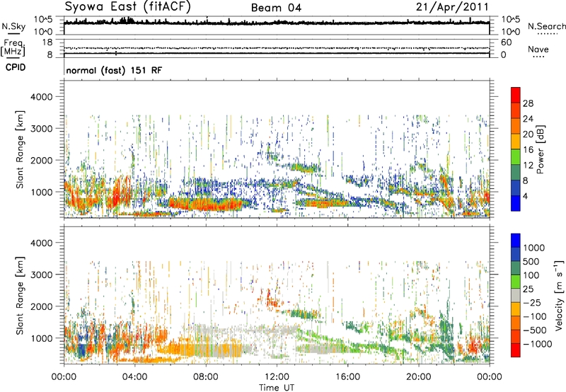Pick the bright blue lowest Power colorbar segment
Image resolution: width=566 pixels, height=392 pixels.
coord(516,203)
